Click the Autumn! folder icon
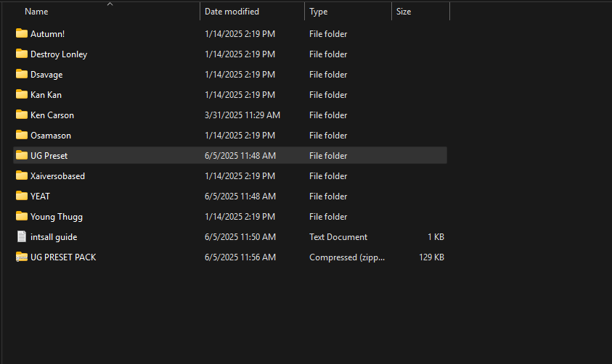This screenshot has width=612, height=364. 22,33
